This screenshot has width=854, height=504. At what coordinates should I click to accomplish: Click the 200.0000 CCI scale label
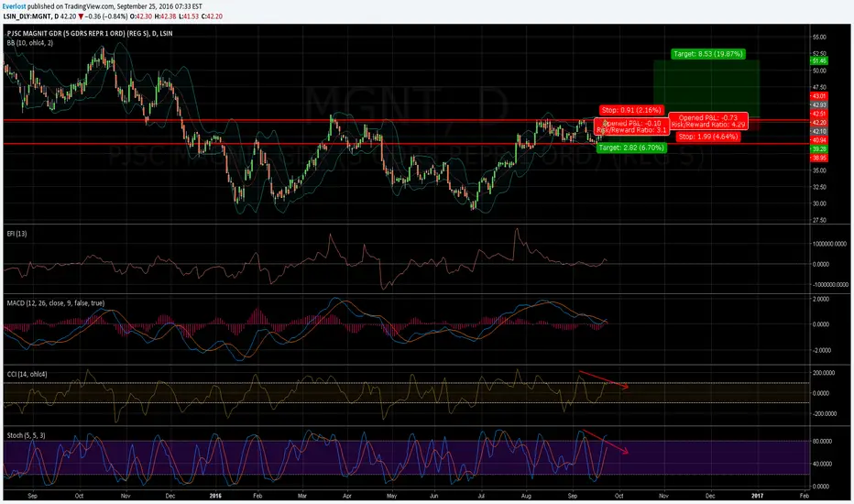click(x=824, y=373)
